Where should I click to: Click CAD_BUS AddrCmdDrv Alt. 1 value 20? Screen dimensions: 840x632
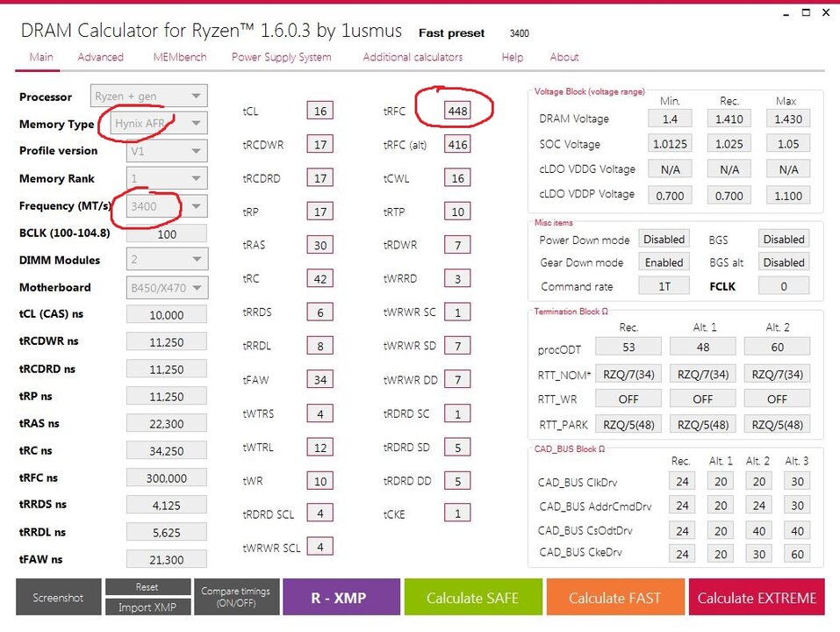coord(721,505)
